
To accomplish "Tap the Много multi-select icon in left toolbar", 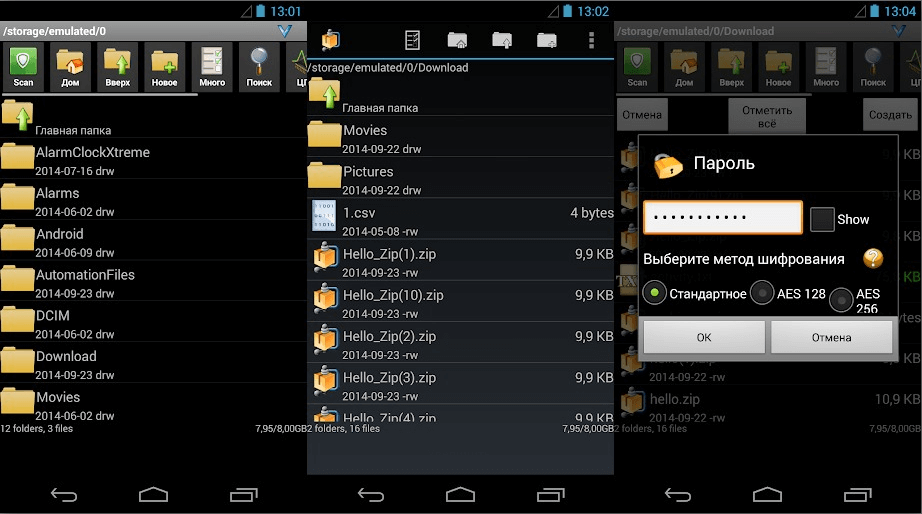I will [212, 66].
